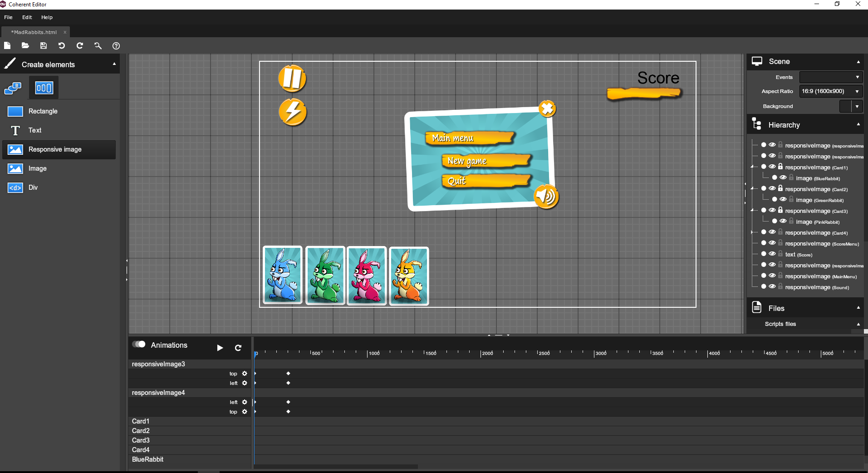Choose the Div element

33,187
